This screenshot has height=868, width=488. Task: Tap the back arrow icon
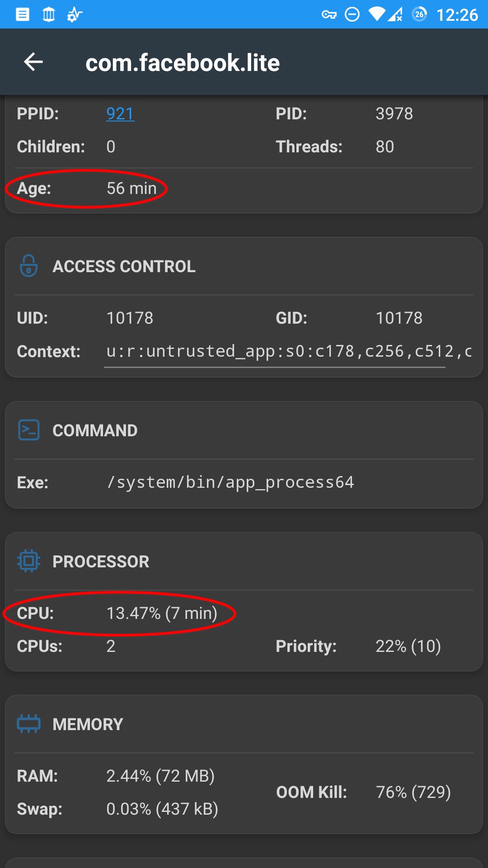[33, 62]
